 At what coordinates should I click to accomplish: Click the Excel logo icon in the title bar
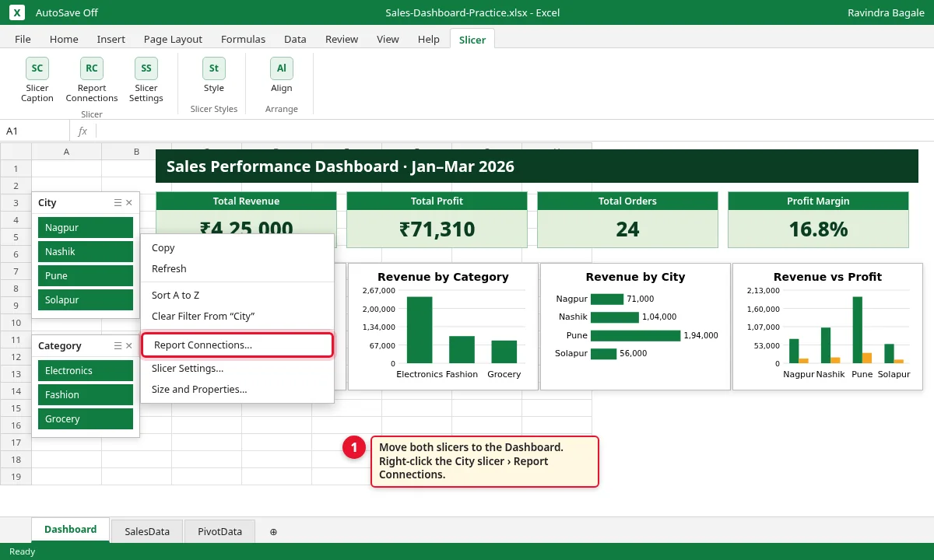[17, 12]
